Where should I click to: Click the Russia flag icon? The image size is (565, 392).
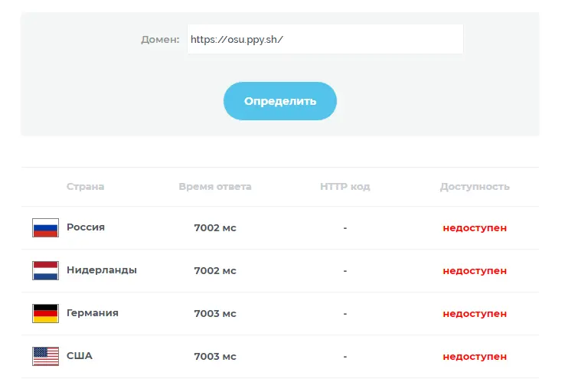(45, 227)
